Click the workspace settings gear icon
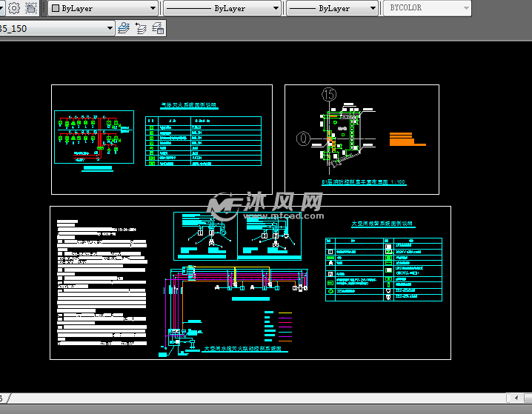The height and width of the screenshot is (414, 532). click(x=13, y=8)
